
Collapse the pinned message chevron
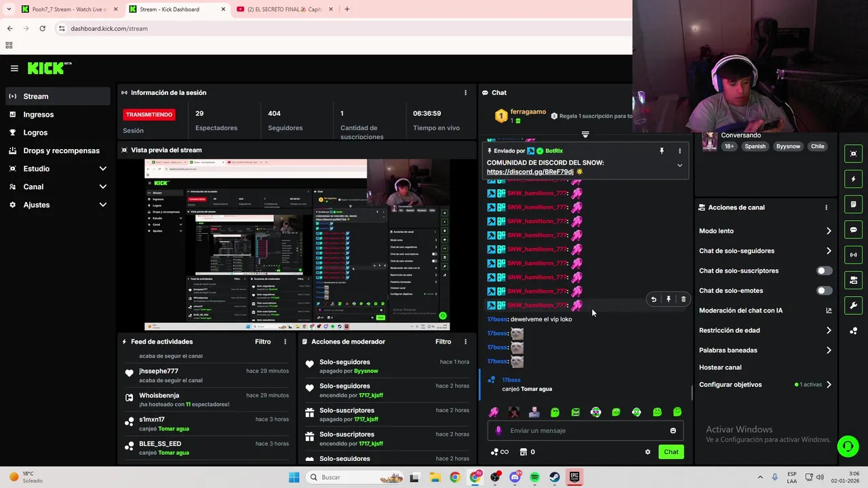click(x=679, y=165)
